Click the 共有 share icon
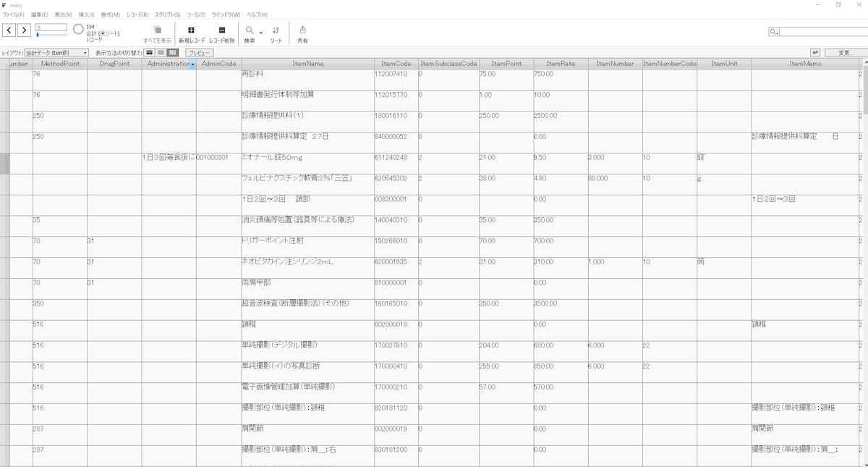 click(x=302, y=30)
